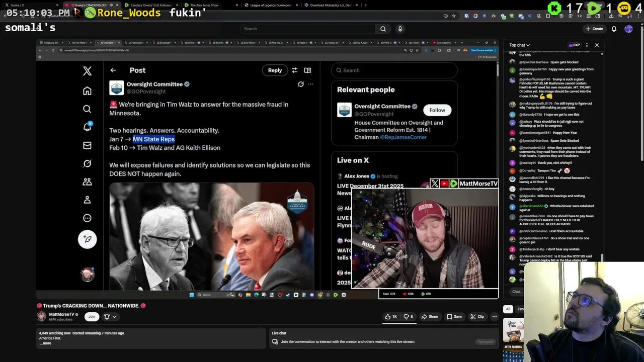Switch to The Alex Jones Show tab
The width and height of the screenshot is (644, 362).
[204, 5]
